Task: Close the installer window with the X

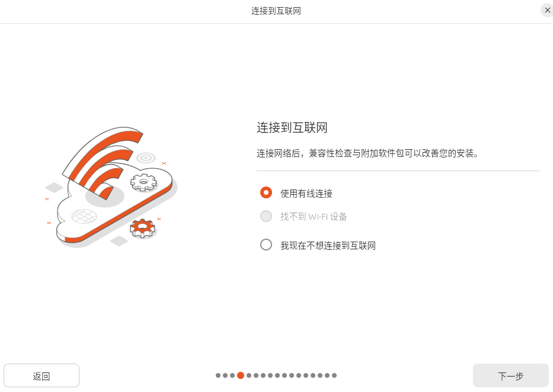Action: point(547,10)
